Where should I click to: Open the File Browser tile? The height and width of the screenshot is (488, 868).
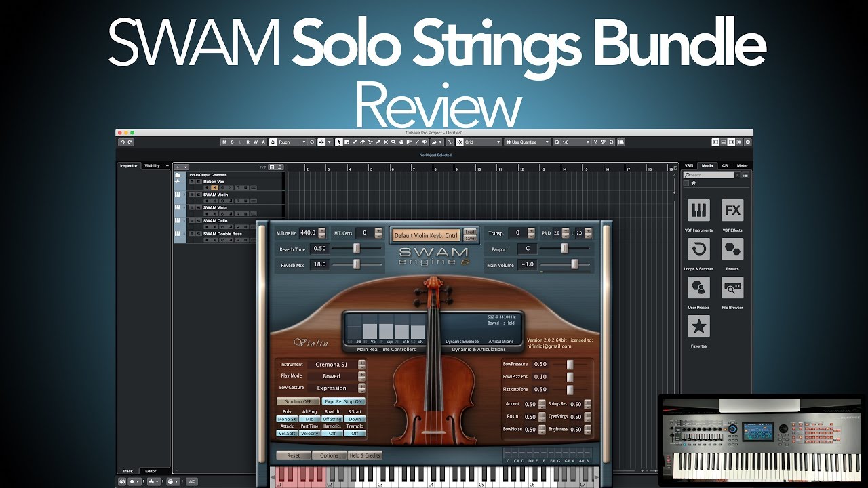732,287
